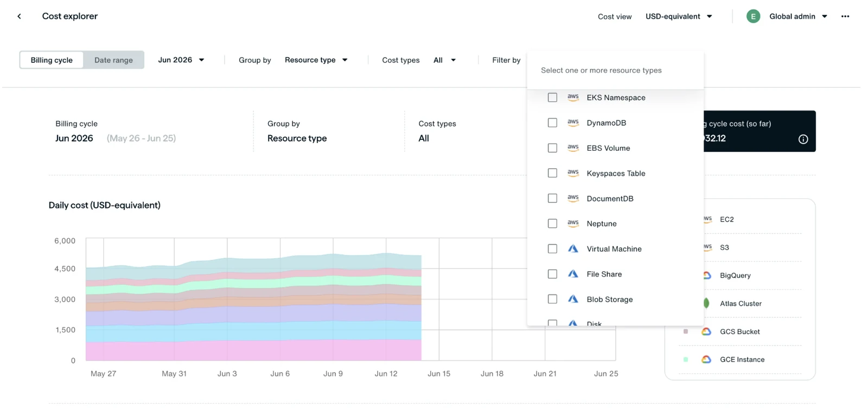Enable the Neptune resource type checkbox
The width and height of the screenshot is (868, 416).
552,223
